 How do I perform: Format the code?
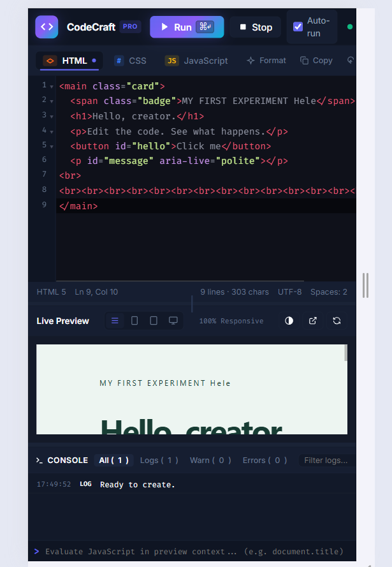[266, 61]
